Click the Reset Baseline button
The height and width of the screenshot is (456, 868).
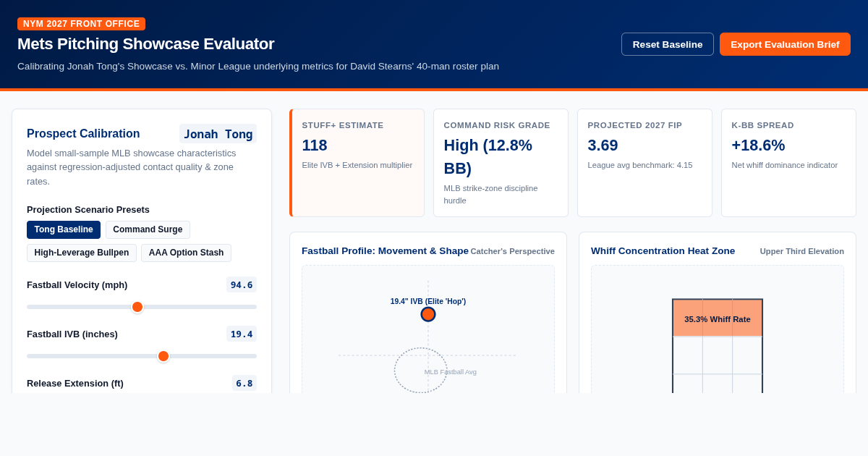[x=667, y=44]
